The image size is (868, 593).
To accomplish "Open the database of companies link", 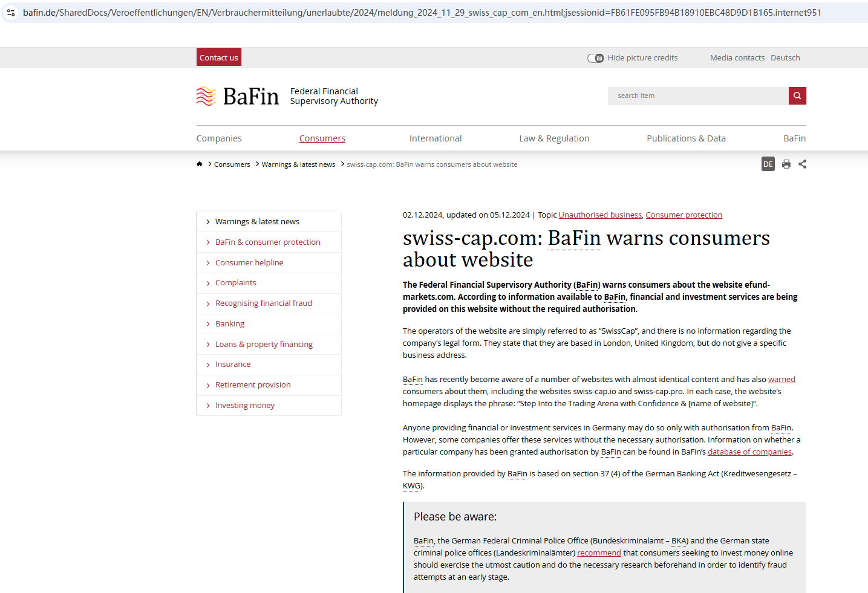I will click(x=750, y=452).
